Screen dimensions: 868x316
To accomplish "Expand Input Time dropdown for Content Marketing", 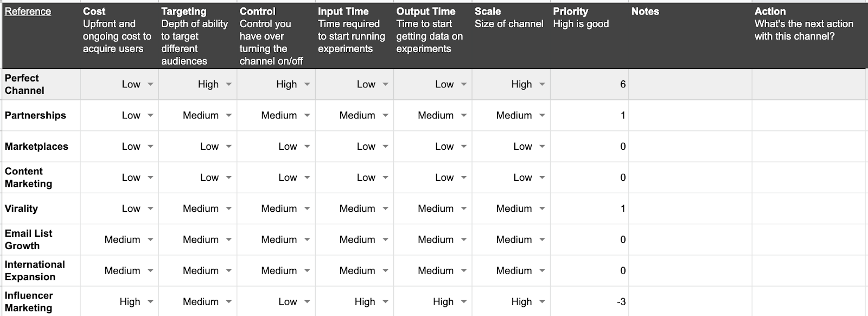I will coord(386,178).
